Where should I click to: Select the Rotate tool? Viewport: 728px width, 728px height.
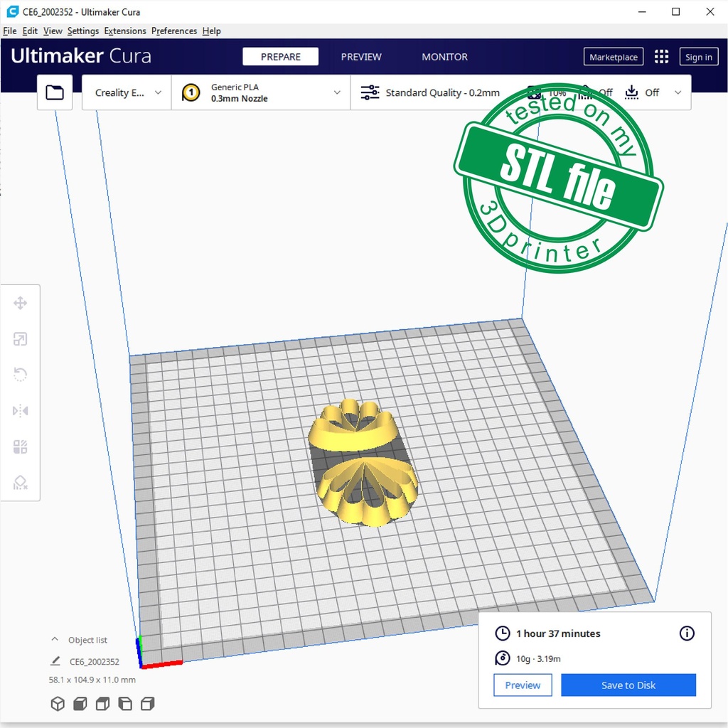[20, 375]
